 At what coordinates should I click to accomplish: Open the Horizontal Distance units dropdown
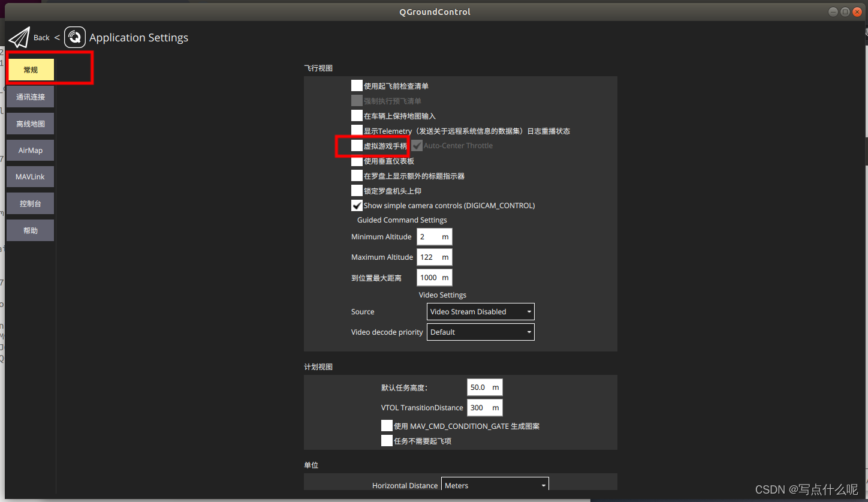[x=495, y=485]
